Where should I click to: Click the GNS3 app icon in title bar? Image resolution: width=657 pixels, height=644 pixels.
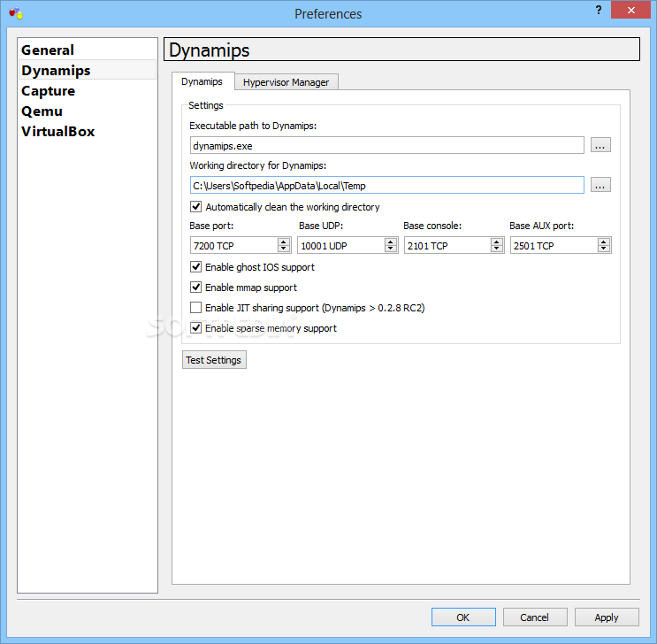pos(16,13)
